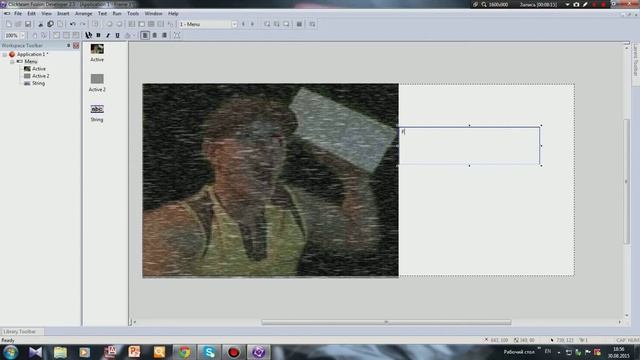Image resolution: width=640 pixels, height=360 pixels.
Task: Click inside the string text edit box
Action: [x=469, y=146]
